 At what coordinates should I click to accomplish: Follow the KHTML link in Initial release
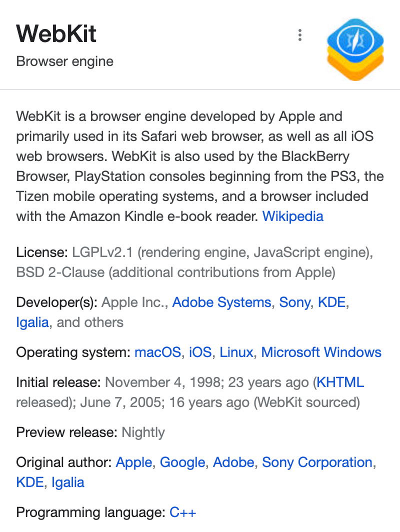click(x=340, y=382)
